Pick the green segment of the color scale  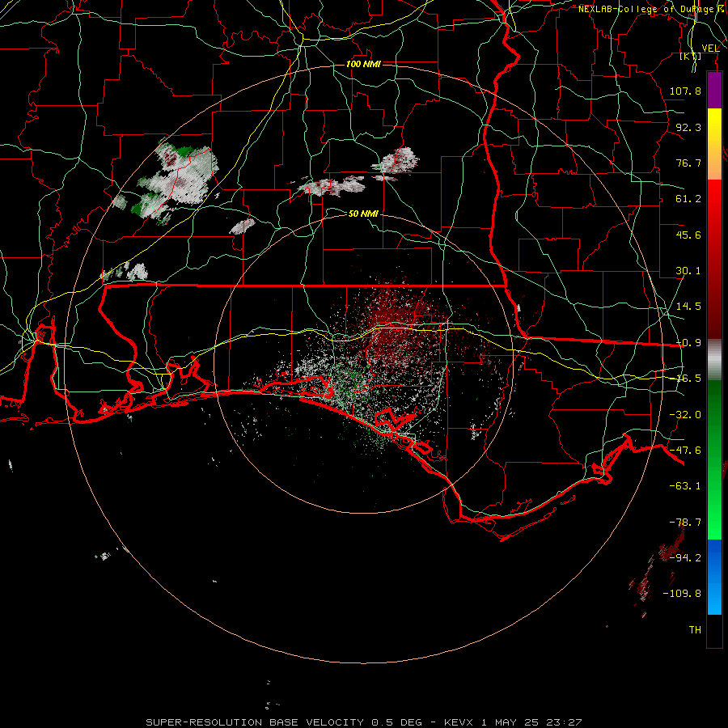click(x=714, y=459)
